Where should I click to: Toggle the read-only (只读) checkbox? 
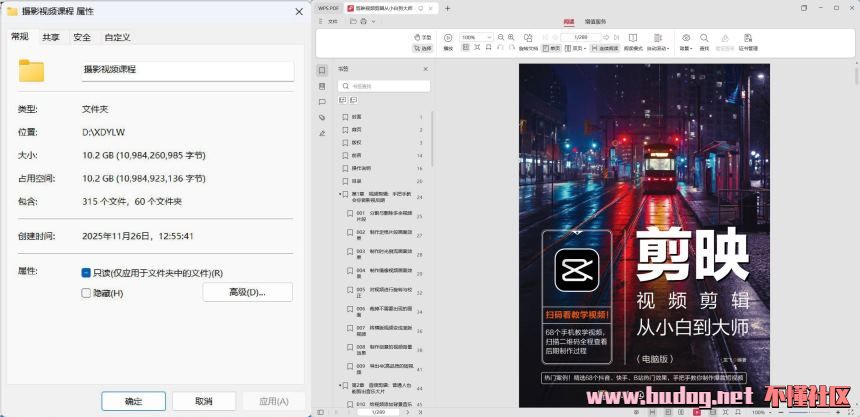pos(86,272)
